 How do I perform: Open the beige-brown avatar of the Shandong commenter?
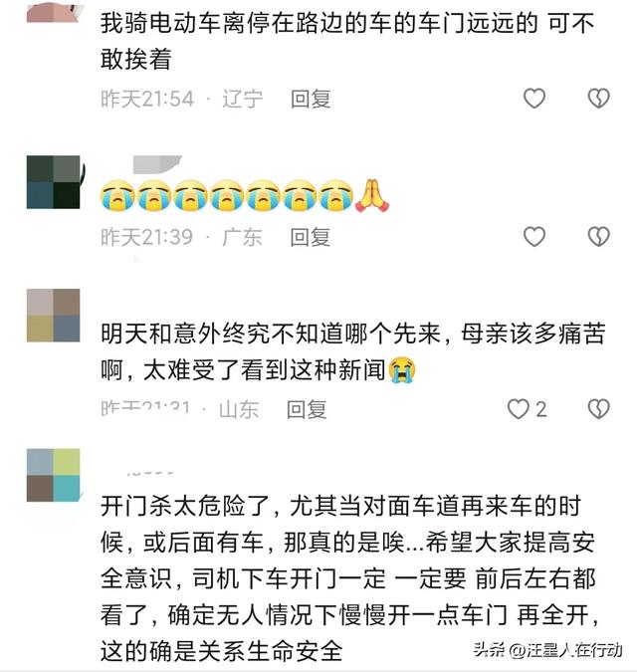coord(53,316)
